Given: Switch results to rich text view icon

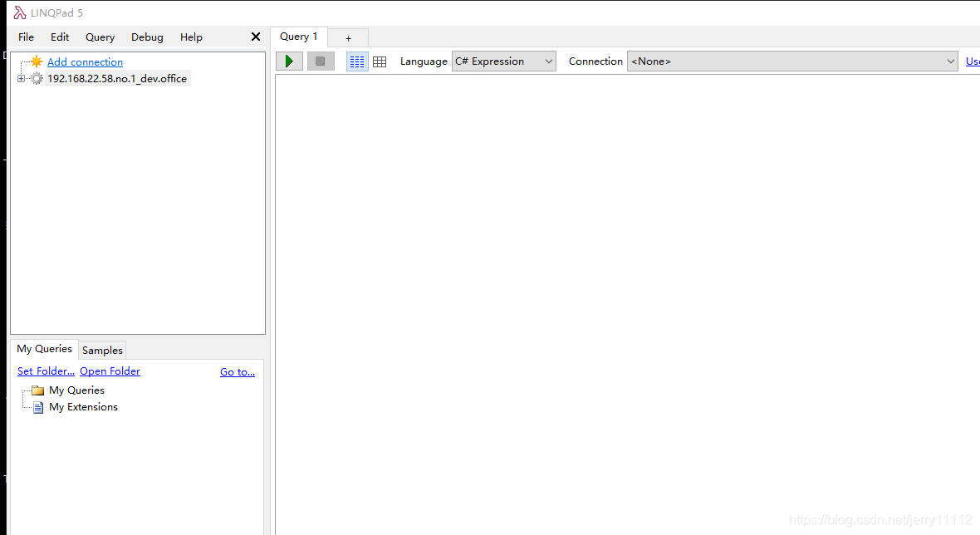Looking at the screenshot, I should 357,61.
